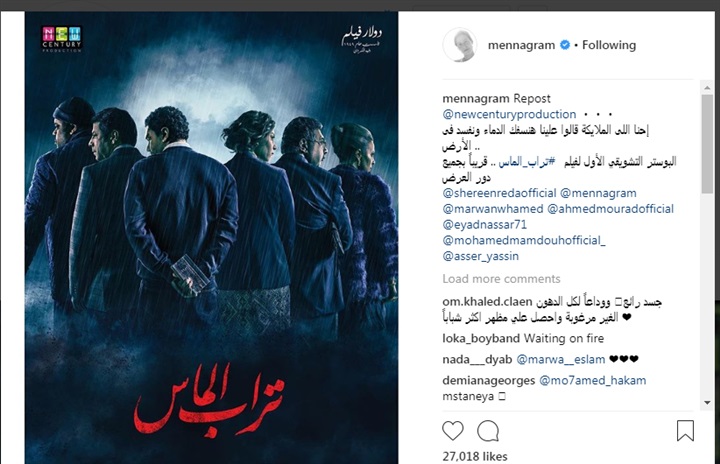This screenshot has width=720, height=464.
Task: Click the New Century Production logo on poster
Action: coord(62,39)
